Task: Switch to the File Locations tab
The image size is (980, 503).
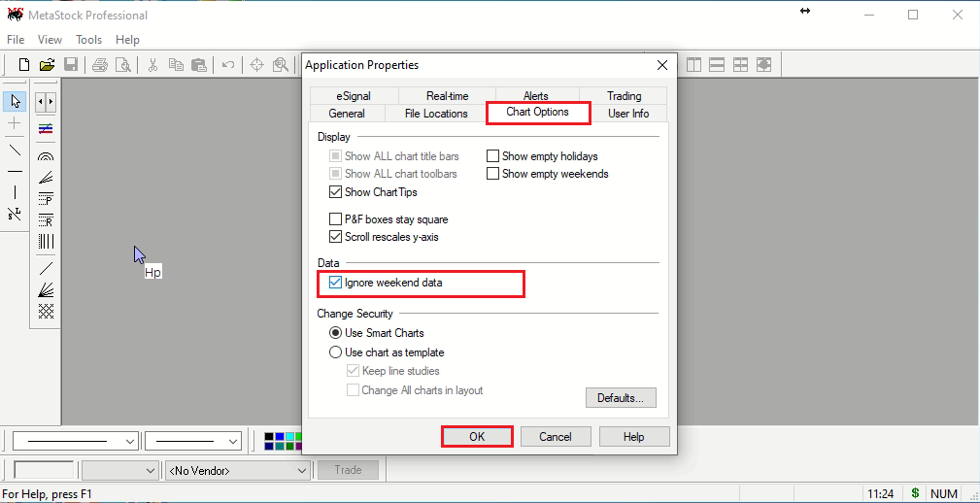Action: (x=436, y=113)
